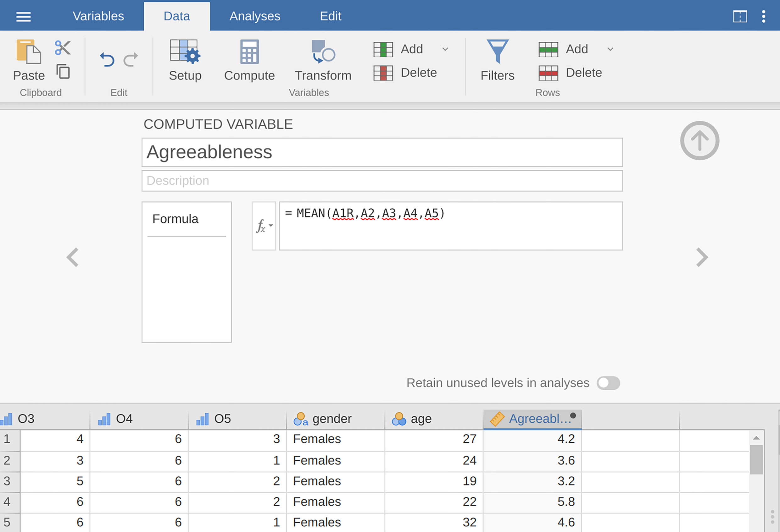Open the Filters funnel tool
This screenshot has height=532, width=780.
[x=498, y=51]
